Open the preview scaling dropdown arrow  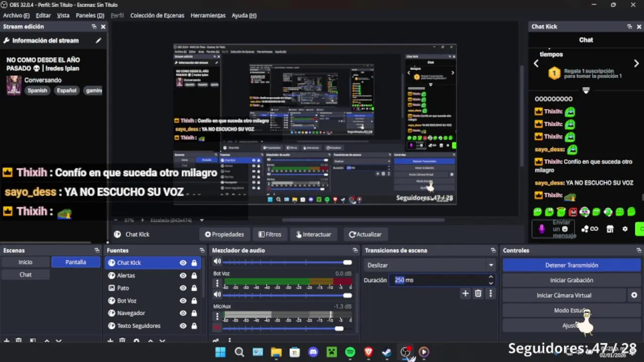(202, 220)
